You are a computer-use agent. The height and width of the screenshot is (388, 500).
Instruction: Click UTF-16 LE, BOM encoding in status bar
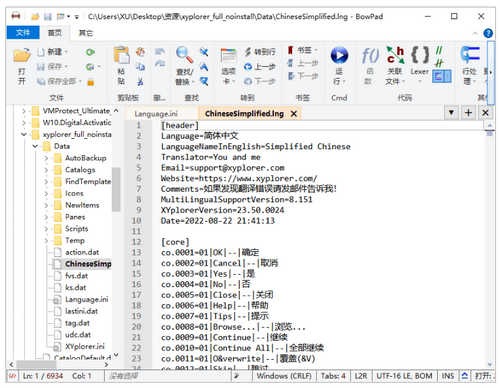pyautogui.click(x=404, y=376)
